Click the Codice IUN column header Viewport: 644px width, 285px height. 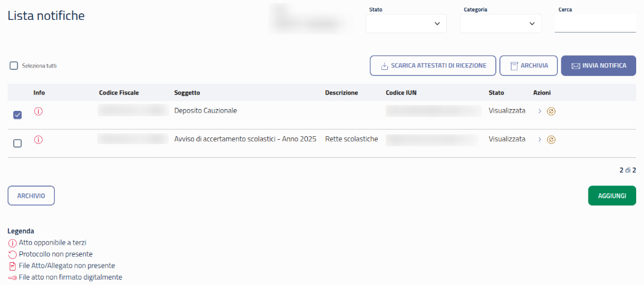click(401, 93)
